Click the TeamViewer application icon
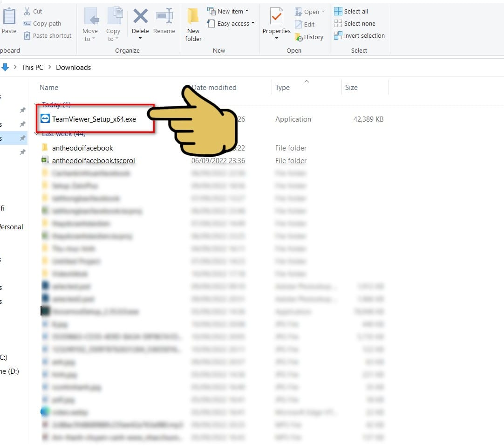The image size is (504, 446). [45, 119]
